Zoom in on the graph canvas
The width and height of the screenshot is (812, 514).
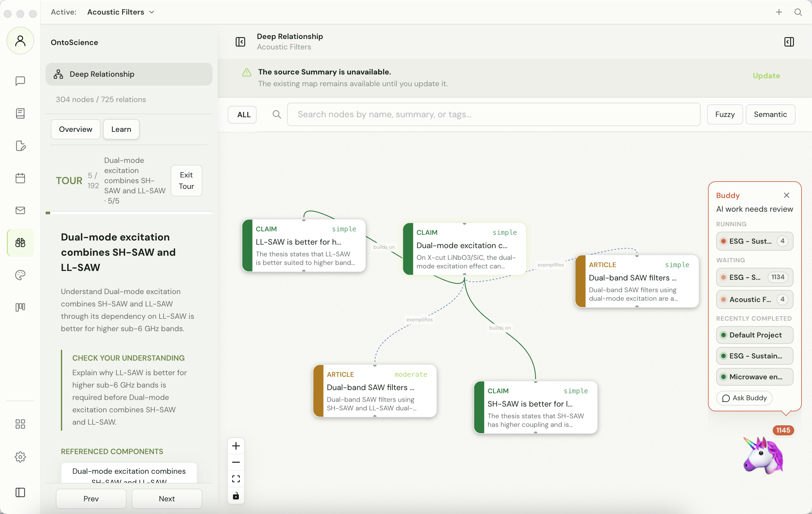coord(236,446)
